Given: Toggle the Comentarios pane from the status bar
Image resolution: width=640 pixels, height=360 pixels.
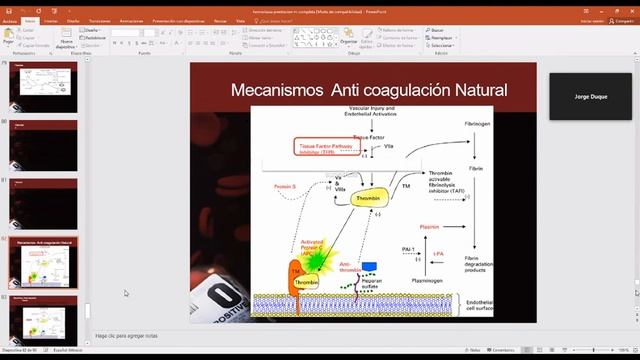Looking at the screenshot, I should click(501, 350).
